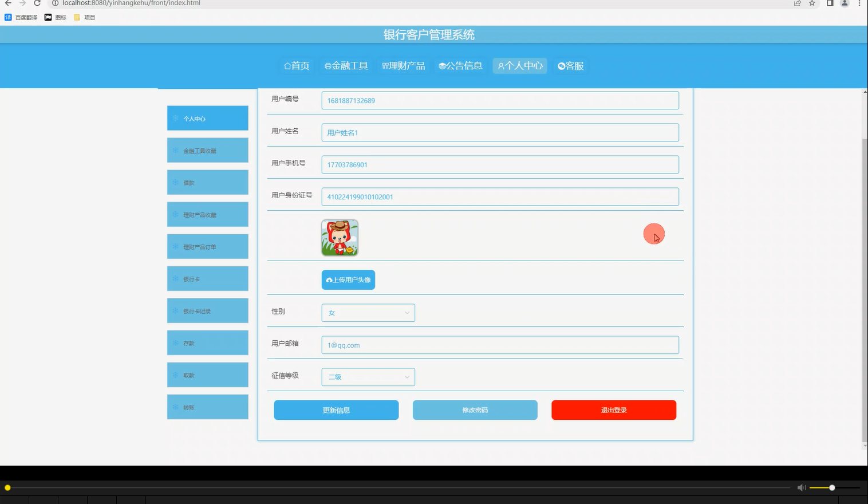Mute playback using the speaker icon

point(800,487)
